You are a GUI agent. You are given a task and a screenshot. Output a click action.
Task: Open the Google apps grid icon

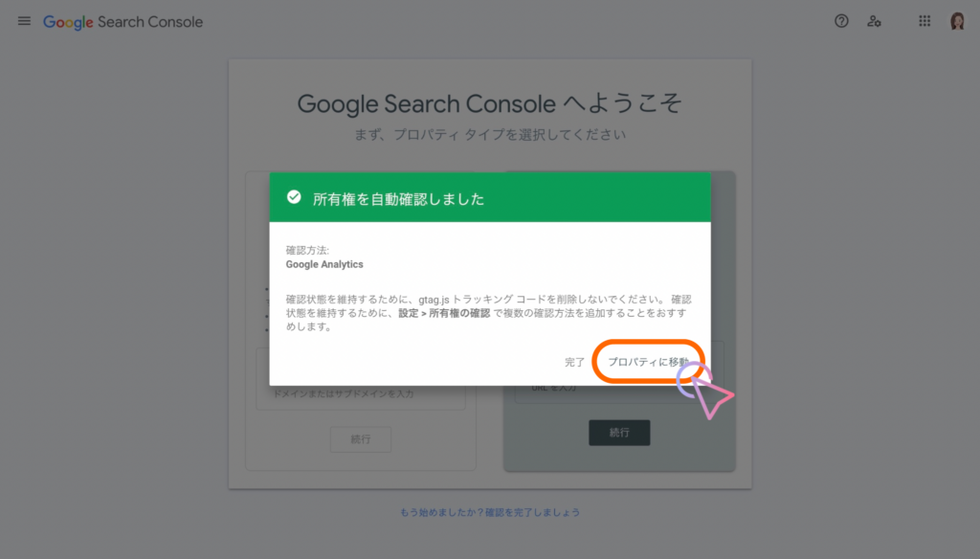(x=924, y=21)
